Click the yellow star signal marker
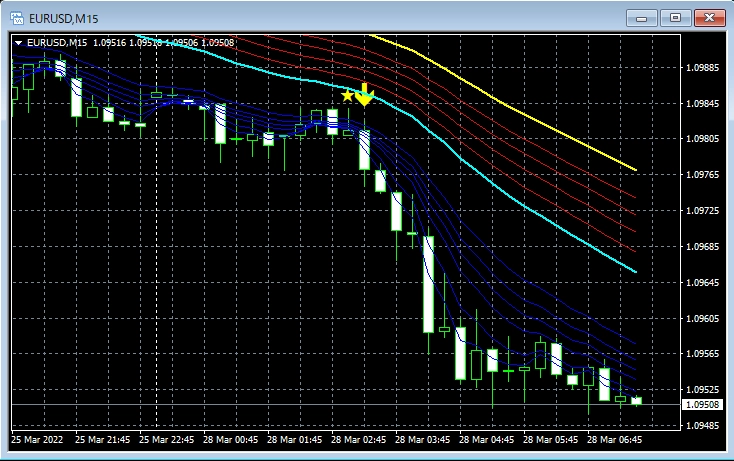Screen dimensions: 734x461 click(x=347, y=96)
